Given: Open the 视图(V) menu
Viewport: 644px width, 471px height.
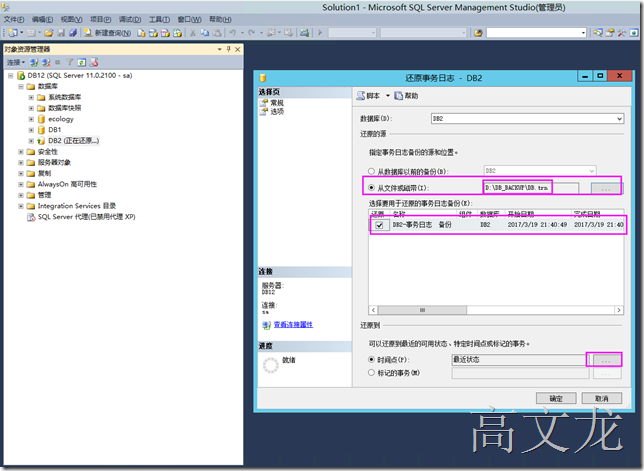Looking at the screenshot, I should (x=71, y=19).
